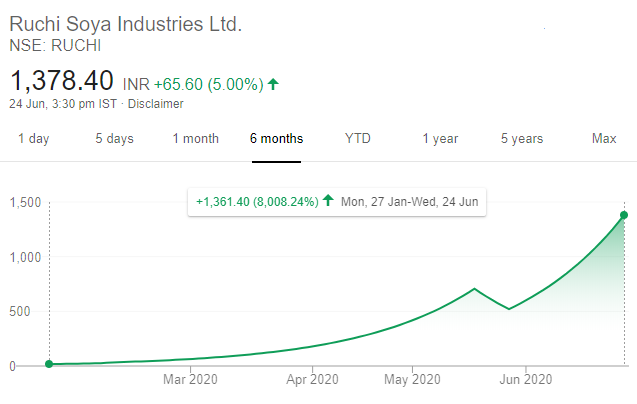Image resolution: width=637 pixels, height=404 pixels.
Task: Click the 1,378.40 current price value
Action: click(x=61, y=80)
